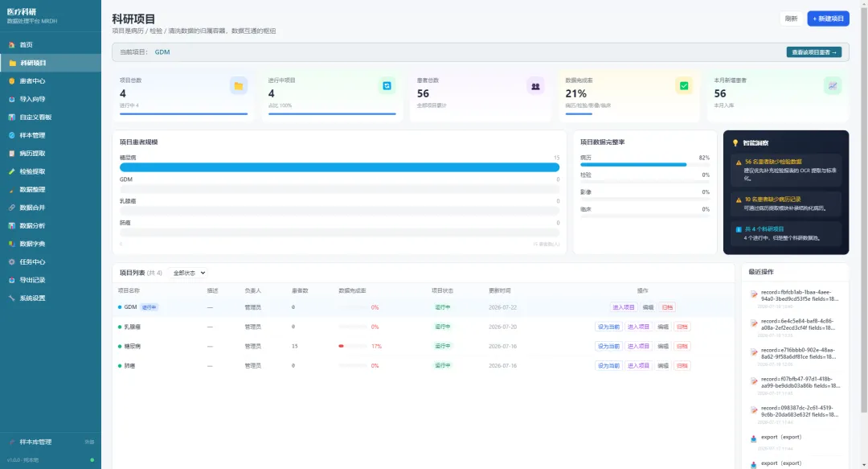Click the 刷新 refresh button
The width and height of the screenshot is (868, 469).
coord(791,19)
